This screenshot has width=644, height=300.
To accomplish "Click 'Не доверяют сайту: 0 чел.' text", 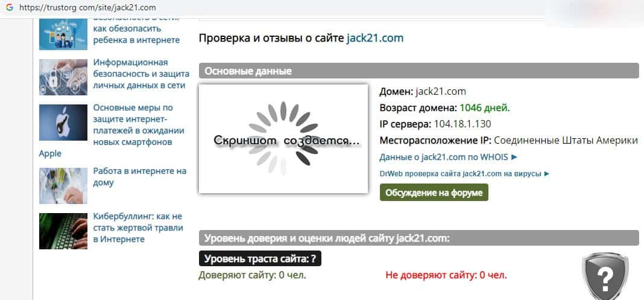I will coord(446,275).
